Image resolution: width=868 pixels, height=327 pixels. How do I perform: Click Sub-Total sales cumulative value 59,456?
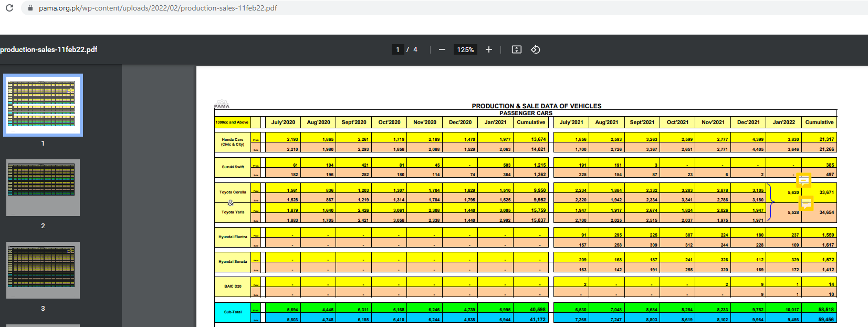pyautogui.click(x=825, y=320)
